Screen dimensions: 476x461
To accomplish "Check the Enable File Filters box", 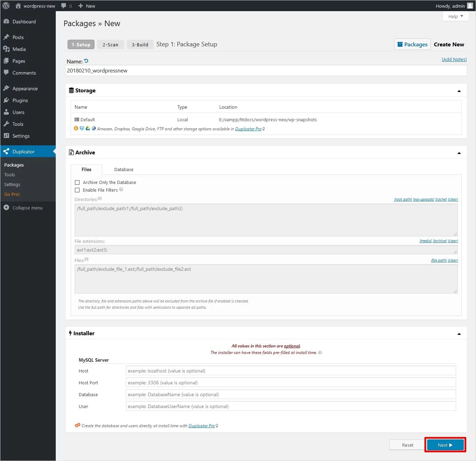I will (77, 190).
